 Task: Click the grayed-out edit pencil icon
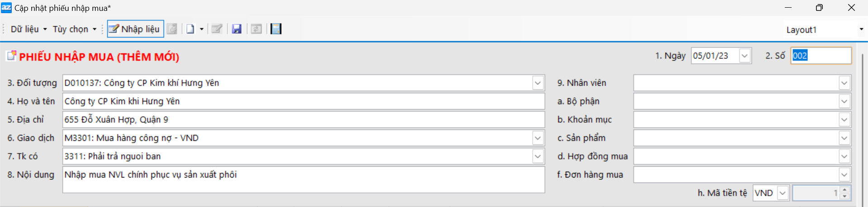point(217,29)
